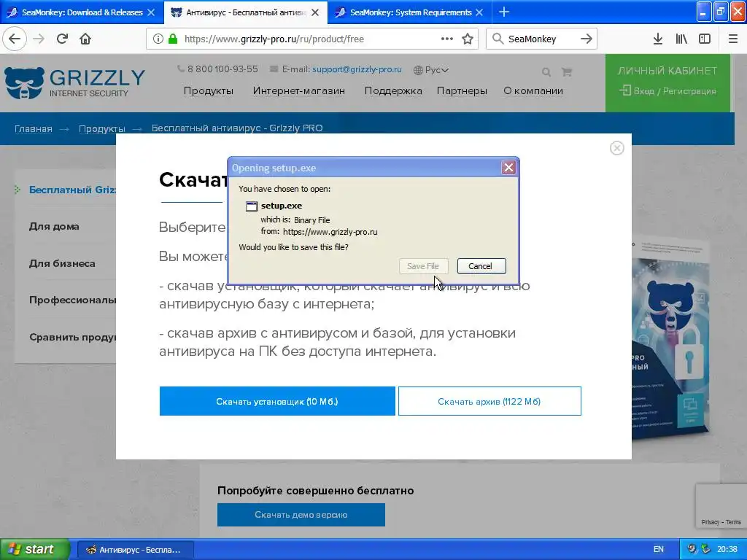Expand the Рус language dropdown
Image resolution: width=747 pixels, height=560 pixels.
tap(431, 70)
